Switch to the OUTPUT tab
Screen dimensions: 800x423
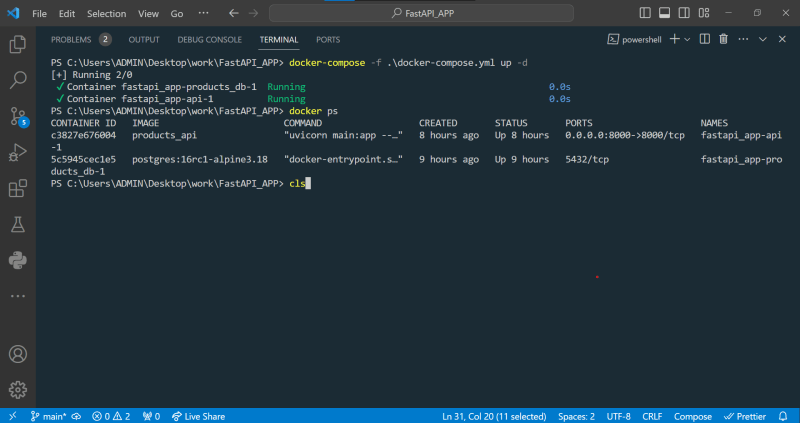coord(144,39)
